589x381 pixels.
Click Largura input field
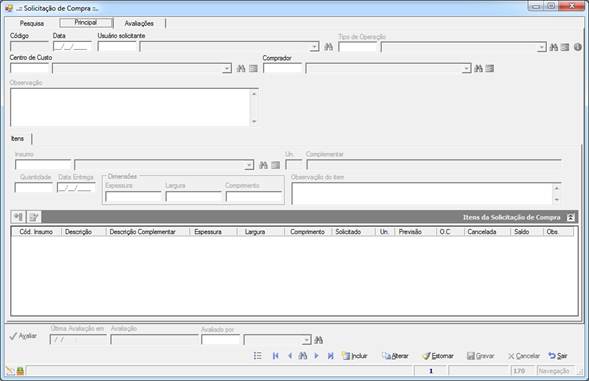coord(193,197)
